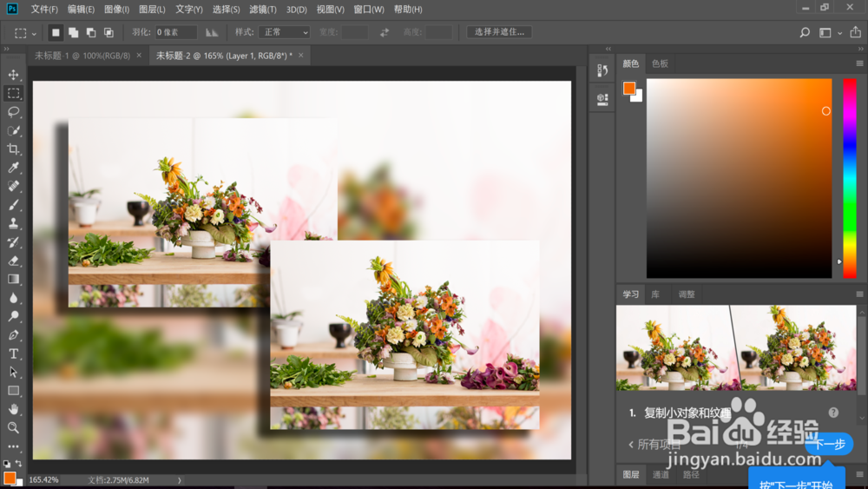Open the Edit Toolbar ellipsis menu

click(x=13, y=446)
